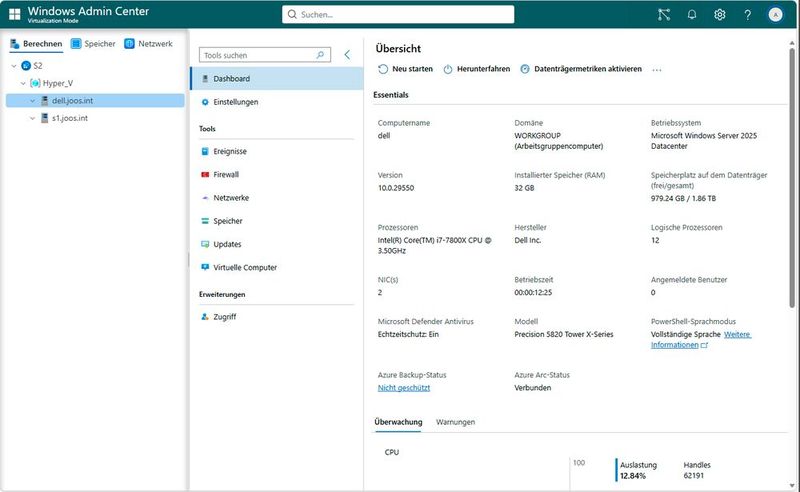The image size is (800, 492).
Task: Select dell.joos.int in the tree
Action: (x=95, y=101)
